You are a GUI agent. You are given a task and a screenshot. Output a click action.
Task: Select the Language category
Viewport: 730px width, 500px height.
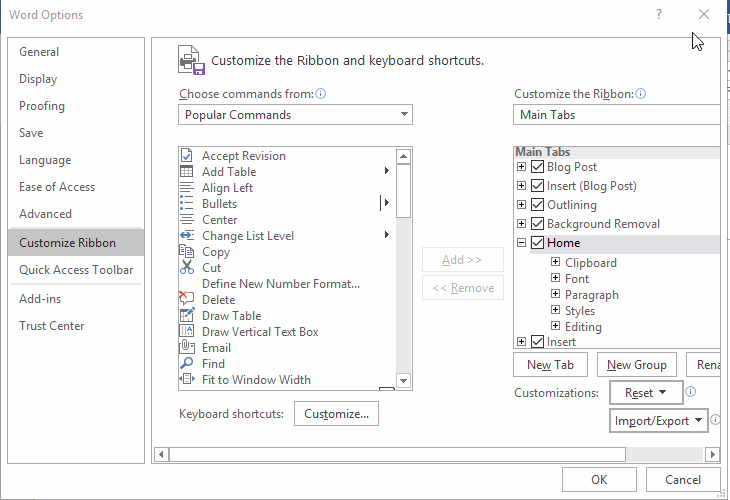coord(76,160)
